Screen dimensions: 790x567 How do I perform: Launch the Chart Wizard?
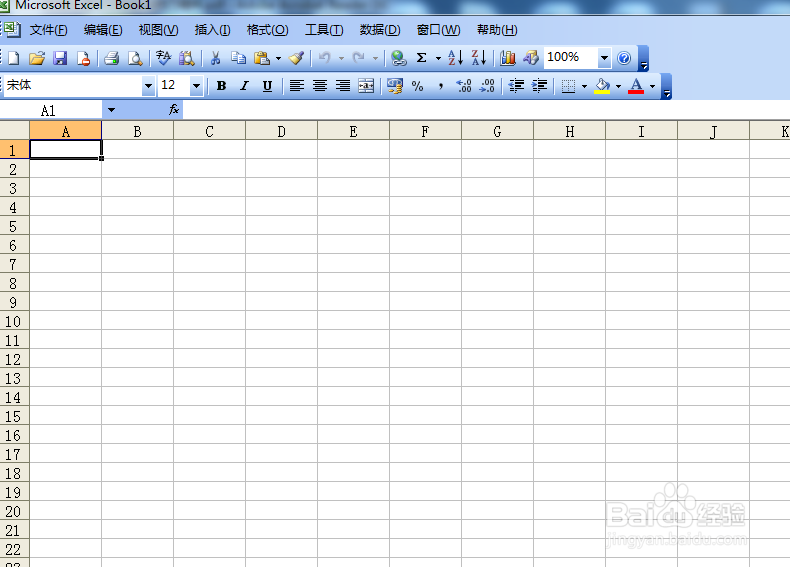tap(507, 58)
